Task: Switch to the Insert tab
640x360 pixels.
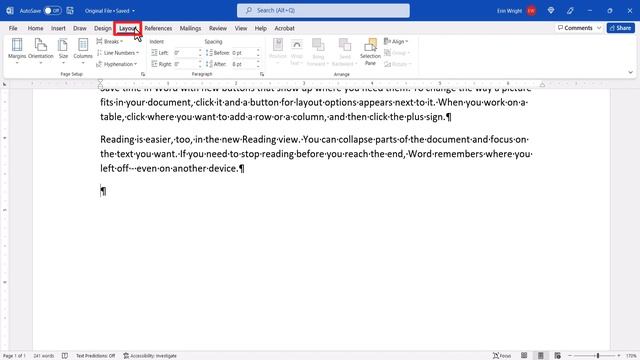Action: [x=58, y=28]
